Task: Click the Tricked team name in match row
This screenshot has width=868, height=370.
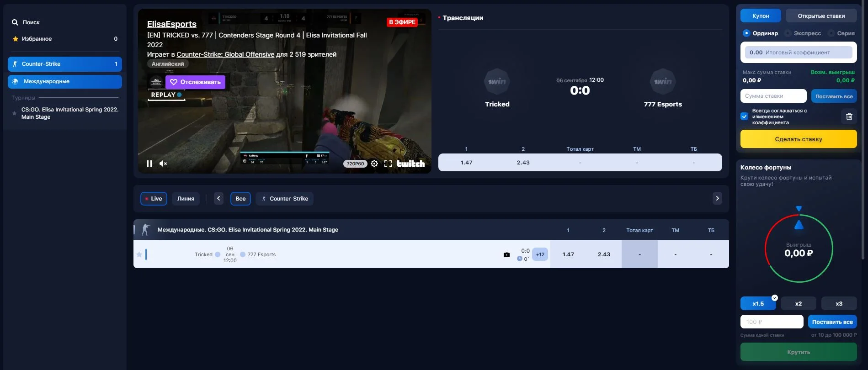Action: pyautogui.click(x=203, y=255)
